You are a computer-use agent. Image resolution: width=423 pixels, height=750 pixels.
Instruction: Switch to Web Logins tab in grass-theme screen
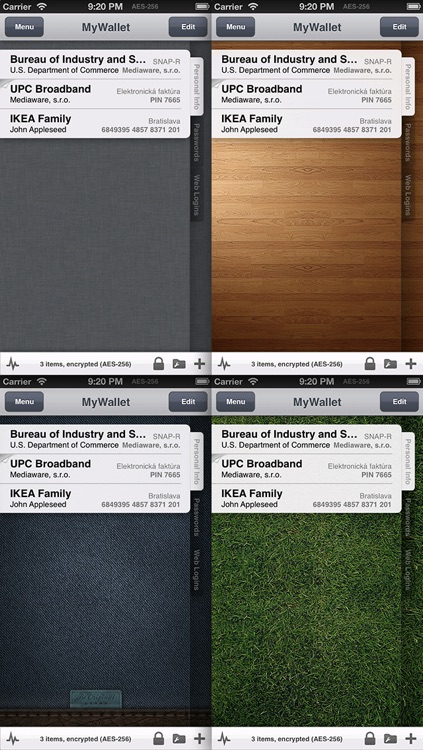(408, 570)
